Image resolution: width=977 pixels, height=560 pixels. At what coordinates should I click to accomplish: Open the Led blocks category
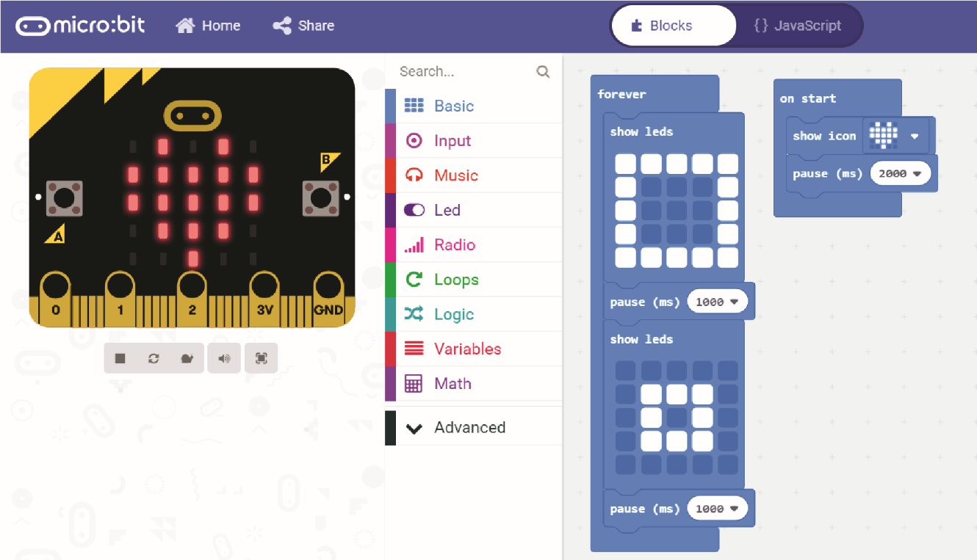[x=473, y=210]
